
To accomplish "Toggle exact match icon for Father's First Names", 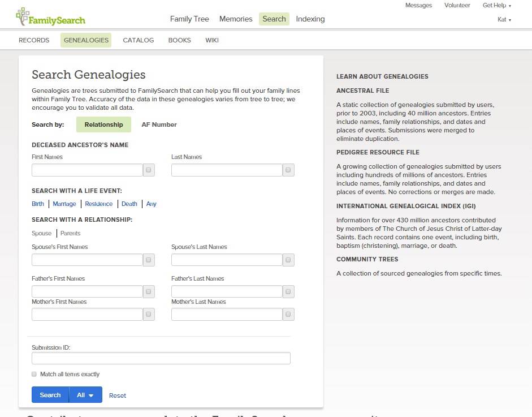I will pyautogui.click(x=148, y=291).
